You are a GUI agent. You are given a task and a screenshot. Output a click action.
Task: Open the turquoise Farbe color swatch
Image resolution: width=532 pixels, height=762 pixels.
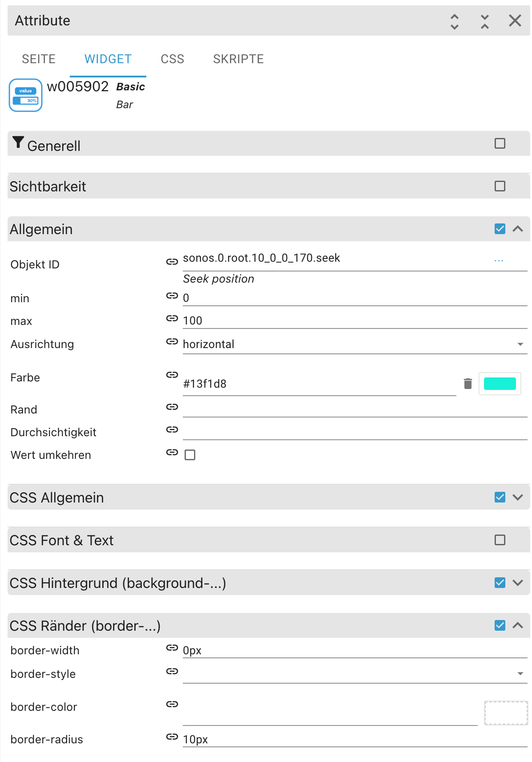[500, 384]
